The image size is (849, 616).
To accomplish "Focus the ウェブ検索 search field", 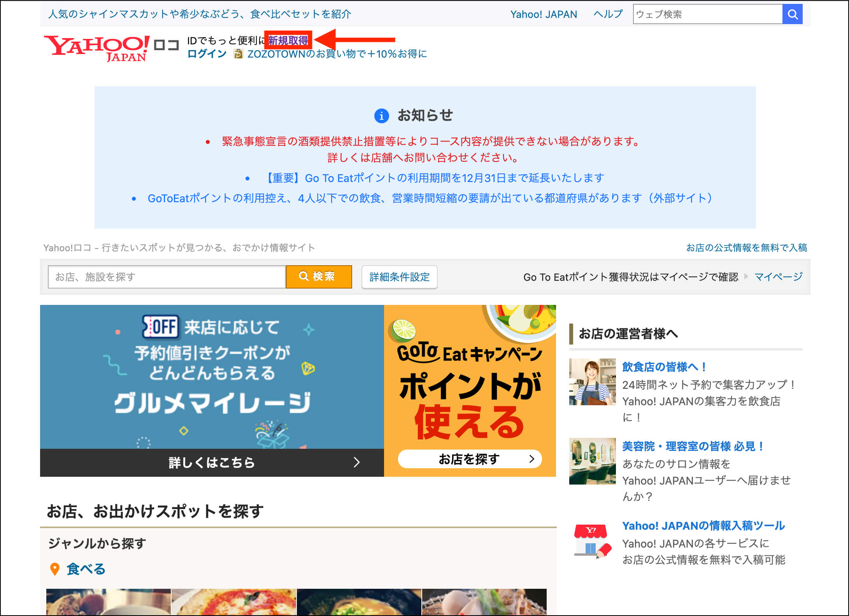I will click(708, 14).
